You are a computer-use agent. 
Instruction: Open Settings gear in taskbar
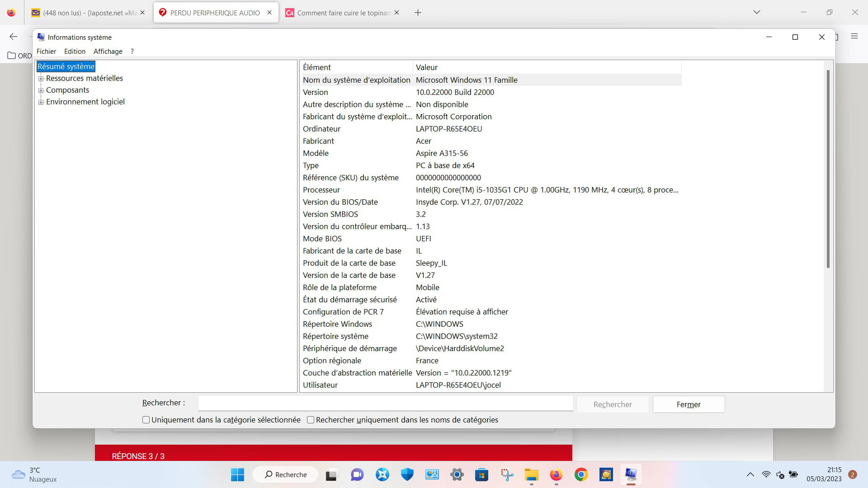click(457, 474)
